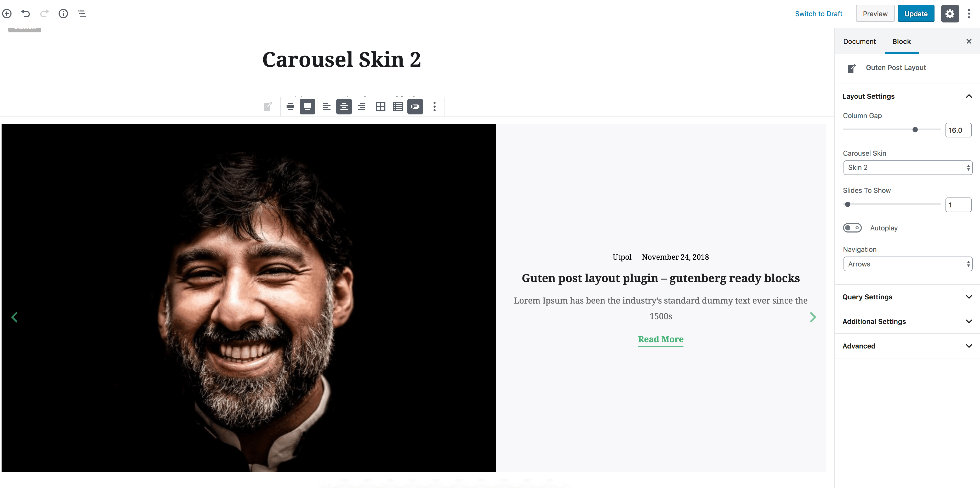Click the Add block plus icon
The image size is (980, 488).
point(7,14)
